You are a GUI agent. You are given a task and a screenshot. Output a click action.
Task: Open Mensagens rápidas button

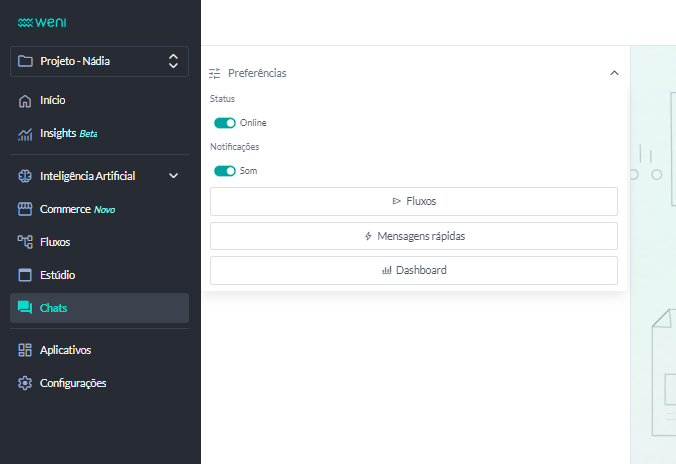point(413,236)
